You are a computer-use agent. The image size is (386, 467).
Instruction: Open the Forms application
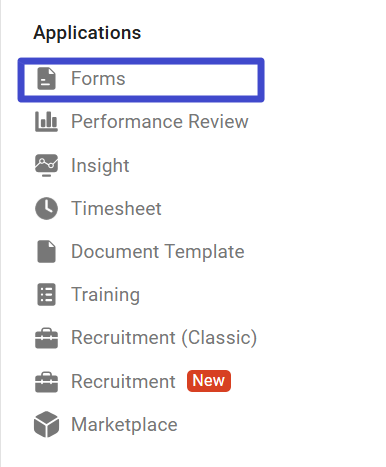click(x=141, y=80)
